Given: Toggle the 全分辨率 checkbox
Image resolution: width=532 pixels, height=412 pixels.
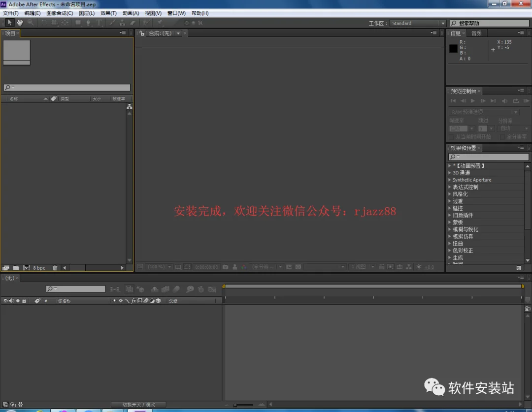Looking at the screenshot, I should 502,137.
